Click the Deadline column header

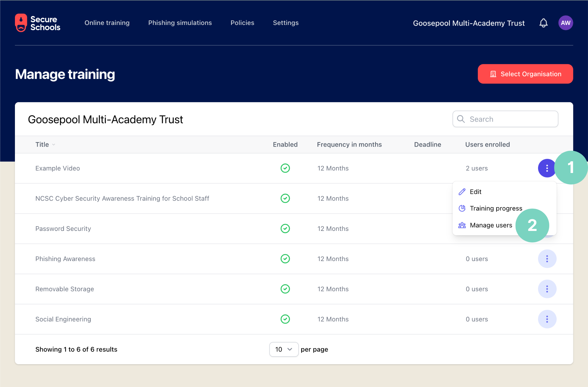pyautogui.click(x=428, y=145)
